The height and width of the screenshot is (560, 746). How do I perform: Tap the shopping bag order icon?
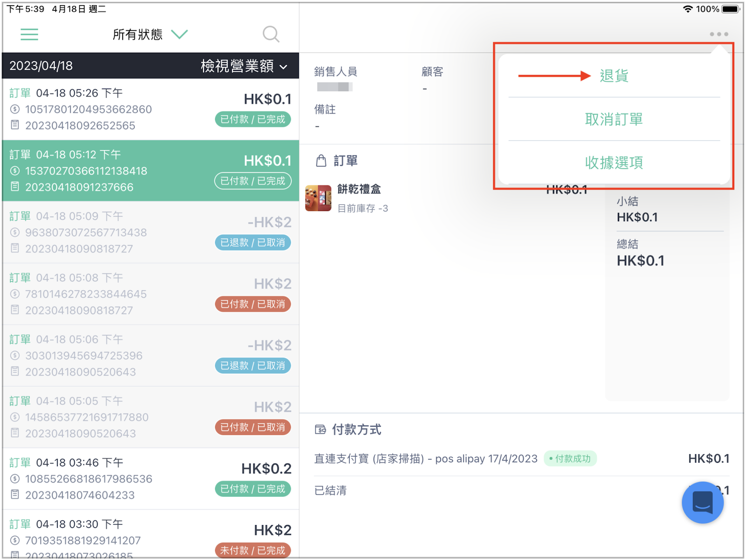point(321,161)
